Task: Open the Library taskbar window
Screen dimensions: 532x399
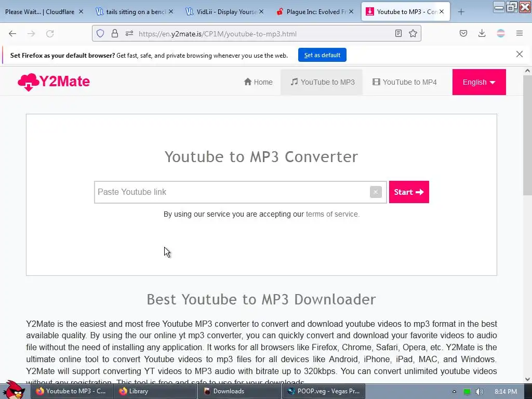Action: point(155,391)
